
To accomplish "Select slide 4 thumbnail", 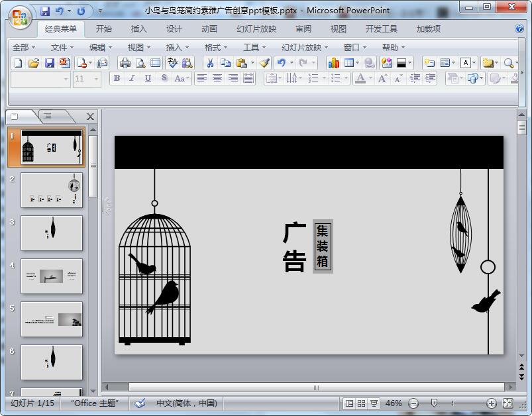I will coord(52,276).
